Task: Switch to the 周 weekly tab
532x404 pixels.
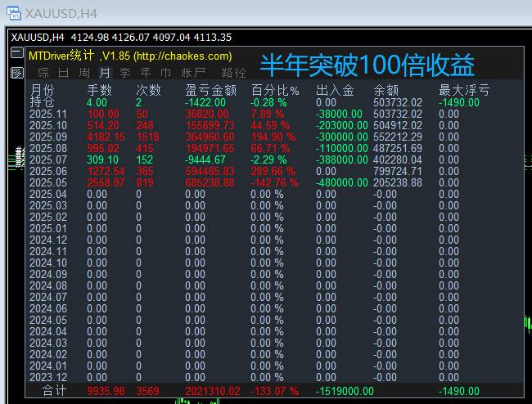Action: 84,73
